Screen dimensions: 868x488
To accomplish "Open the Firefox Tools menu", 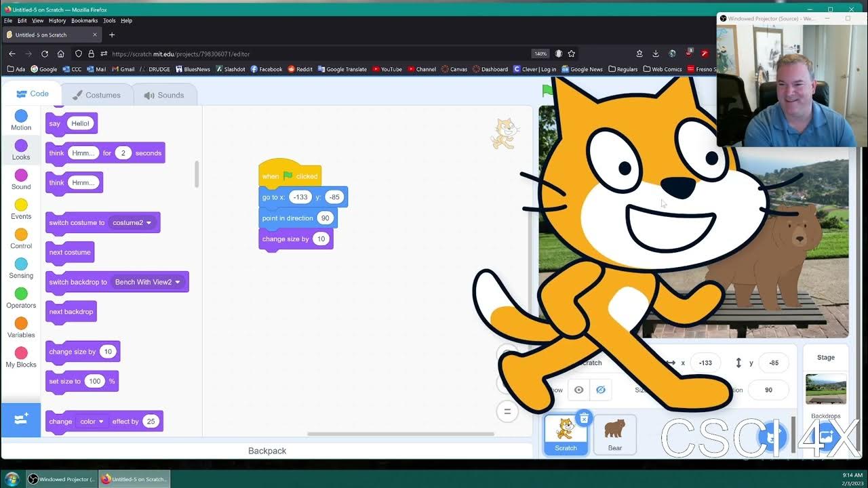I will [x=109, y=21].
